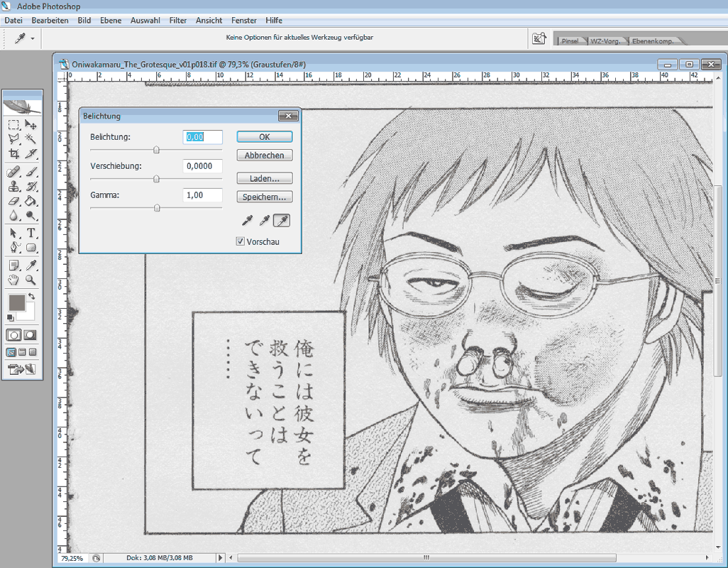Open the Datei menu
This screenshot has height=568, width=728.
[x=13, y=21]
